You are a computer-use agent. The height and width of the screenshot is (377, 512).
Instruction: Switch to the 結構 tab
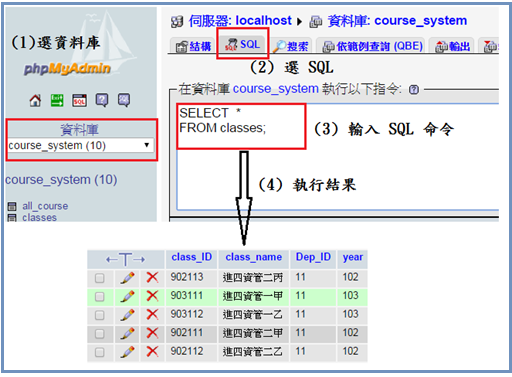[x=193, y=46]
